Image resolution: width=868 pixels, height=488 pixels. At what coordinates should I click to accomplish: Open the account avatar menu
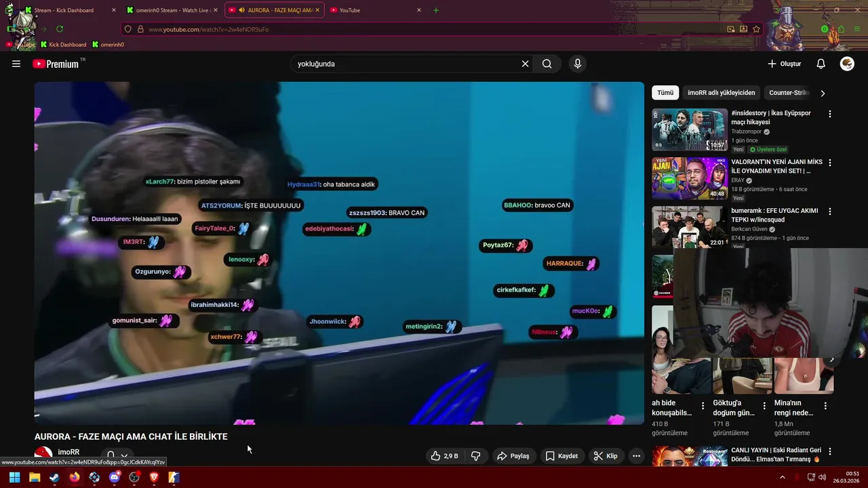847,64
